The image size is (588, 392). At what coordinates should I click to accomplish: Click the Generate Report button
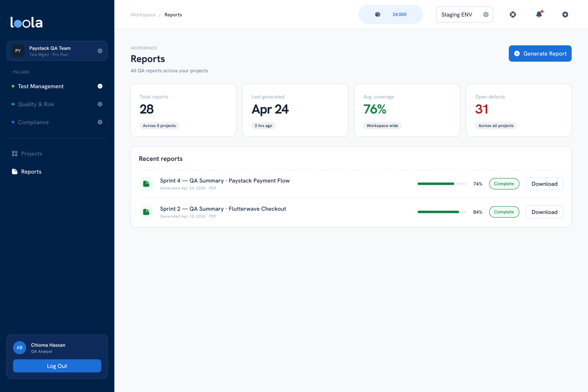tap(540, 54)
